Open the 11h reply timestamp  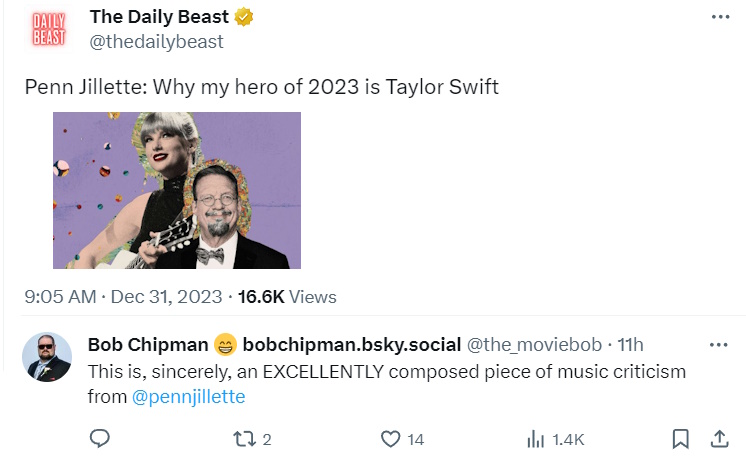(x=631, y=345)
